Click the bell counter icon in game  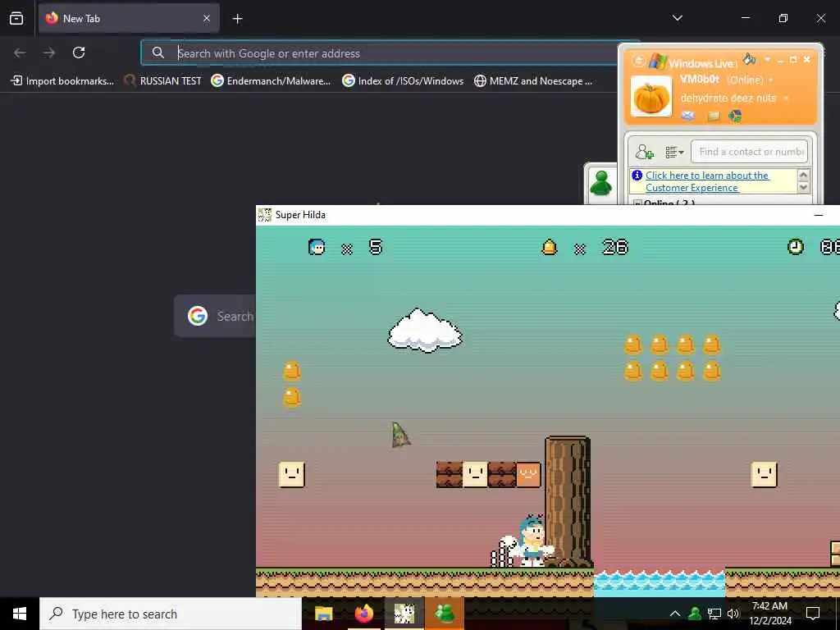(550, 247)
